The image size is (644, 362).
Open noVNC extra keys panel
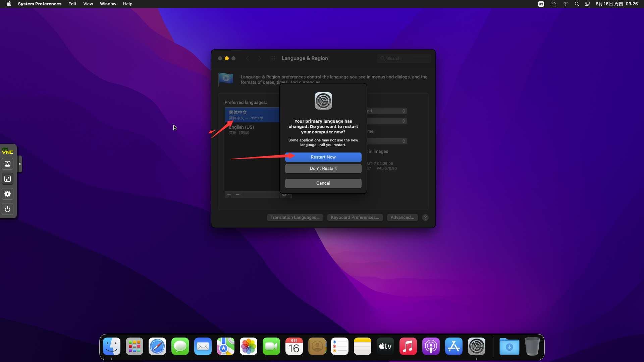coord(8,164)
